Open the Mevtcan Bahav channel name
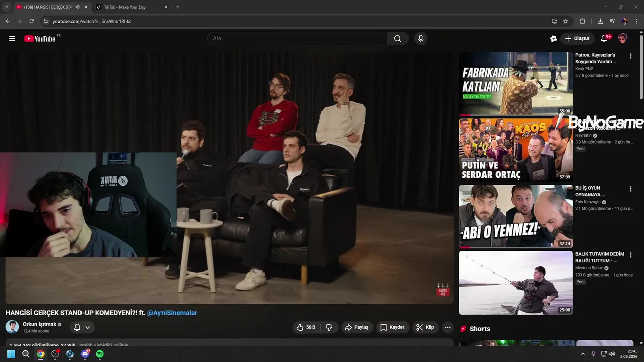This screenshot has height=362, width=644. click(x=589, y=268)
